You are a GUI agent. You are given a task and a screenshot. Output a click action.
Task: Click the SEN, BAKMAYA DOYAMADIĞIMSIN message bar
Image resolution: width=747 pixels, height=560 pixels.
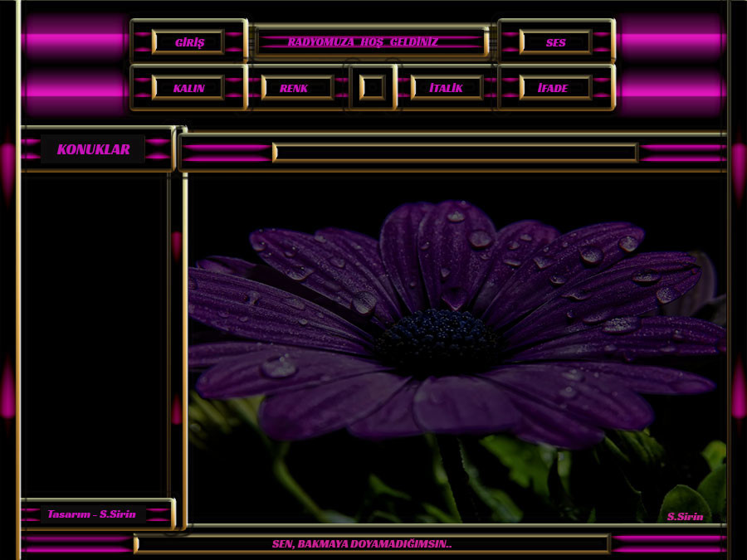click(x=371, y=544)
